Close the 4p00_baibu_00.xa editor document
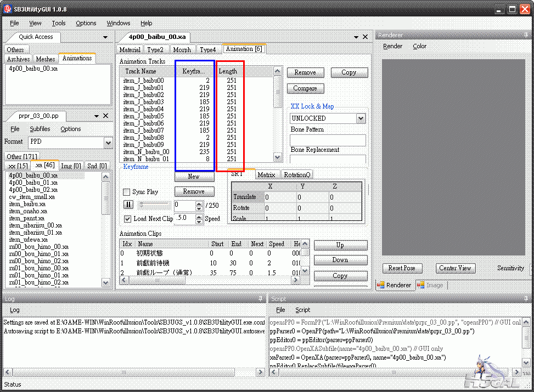The image size is (534, 392). pos(366,37)
